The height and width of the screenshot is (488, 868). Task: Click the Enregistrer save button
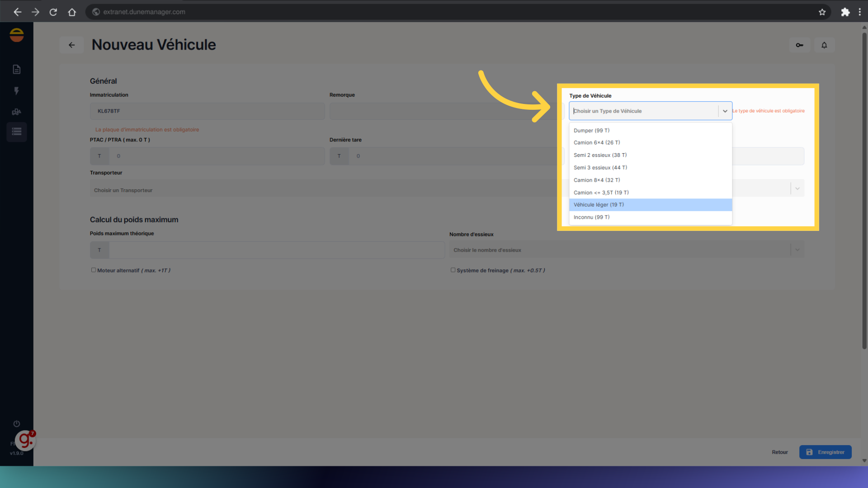(x=825, y=452)
